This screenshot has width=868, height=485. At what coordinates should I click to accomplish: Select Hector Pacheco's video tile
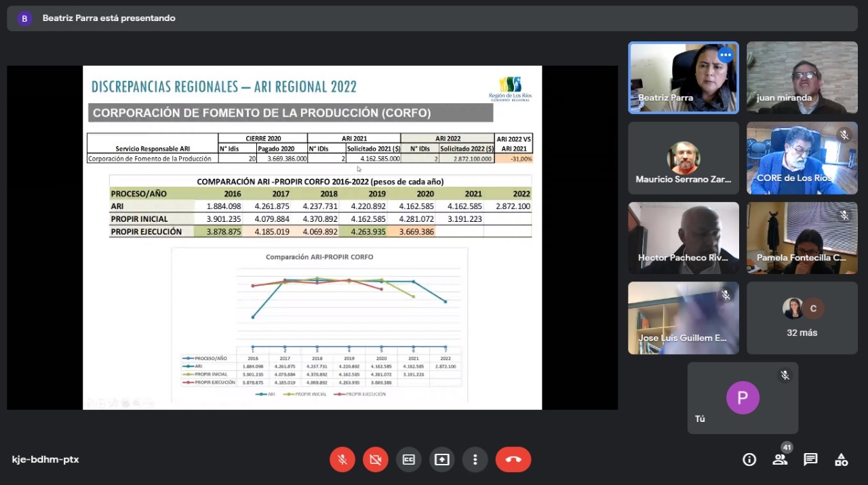pos(683,238)
